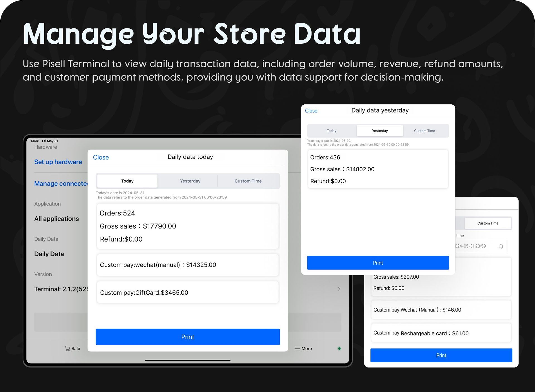Open Custom Time tab in Daily data yesterday window
This screenshot has width=535, height=392.
click(424, 131)
